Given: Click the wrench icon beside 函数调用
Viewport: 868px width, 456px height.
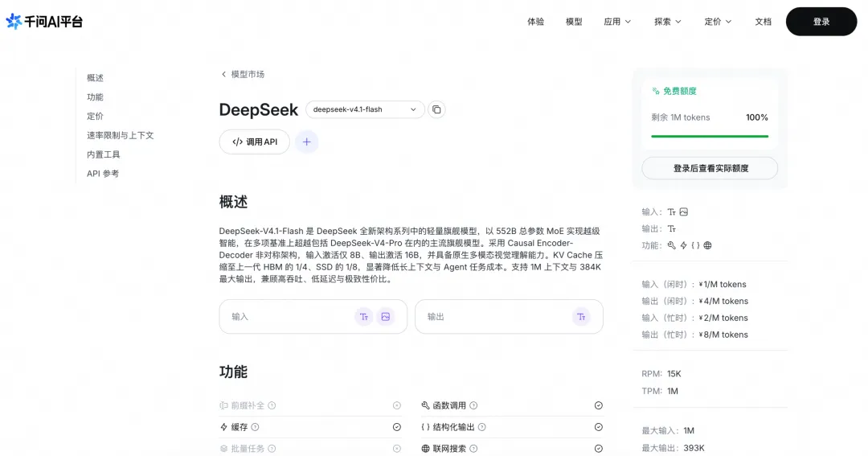Looking at the screenshot, I should click(425, 405).
